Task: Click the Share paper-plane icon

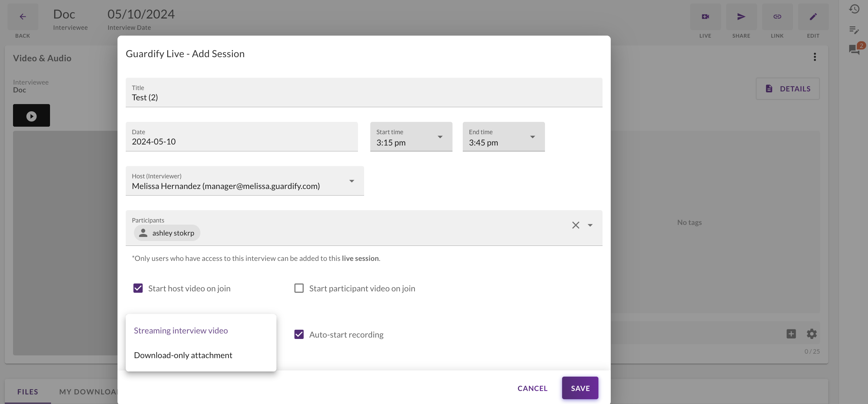Action: click(x=741, y=16)
